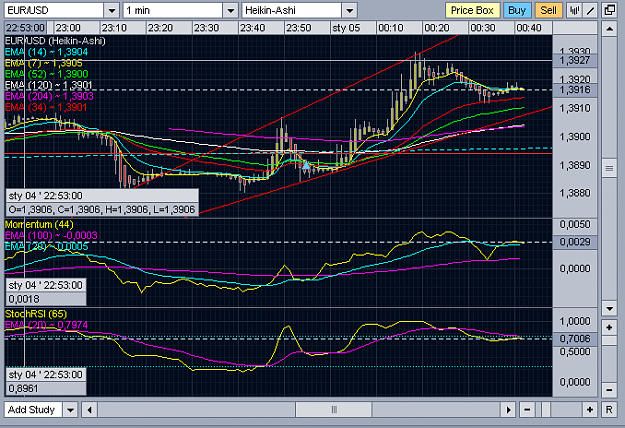
Task: Click the 00:20 time axis label
Action: [x=436, y=28]
